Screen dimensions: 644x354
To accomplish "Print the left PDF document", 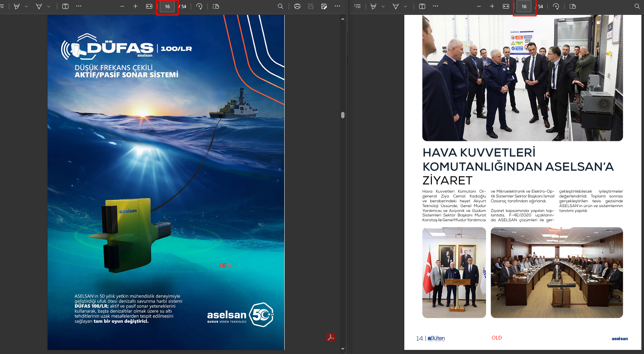I will click(x=297, y=6).
